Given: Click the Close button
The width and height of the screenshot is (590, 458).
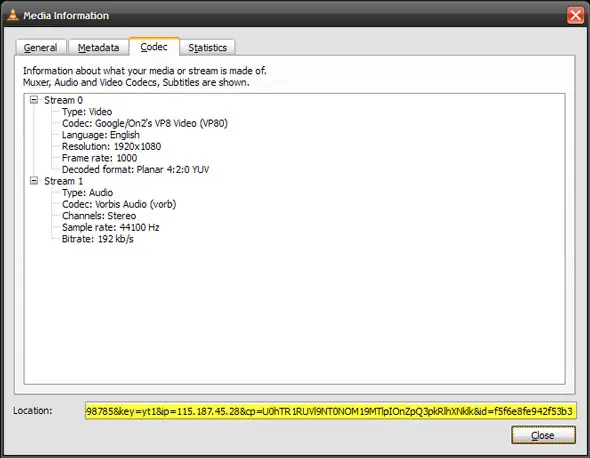Looking at the screenshot, I should coord(543,435).
